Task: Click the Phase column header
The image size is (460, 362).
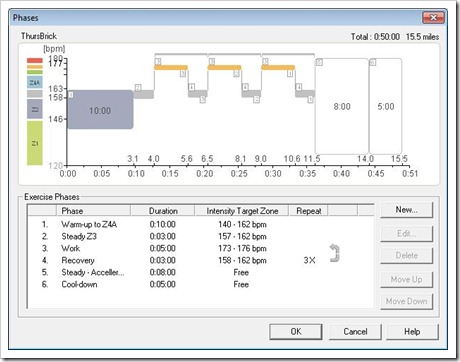Action: [x=93, y=211]
